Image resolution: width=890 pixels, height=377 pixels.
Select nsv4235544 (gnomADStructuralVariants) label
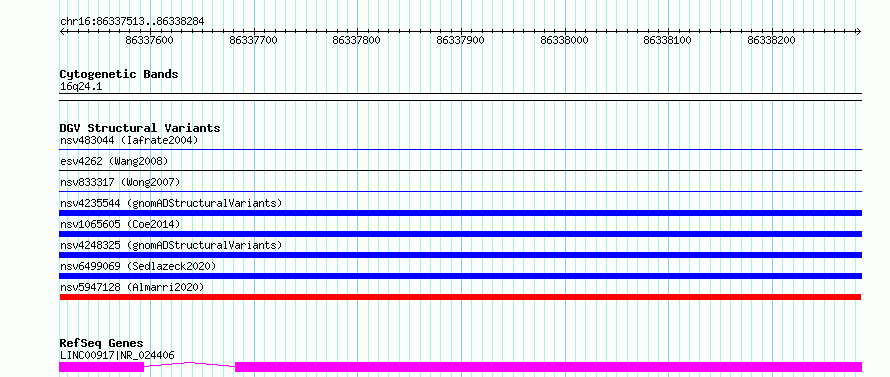(x=171, y=203)
